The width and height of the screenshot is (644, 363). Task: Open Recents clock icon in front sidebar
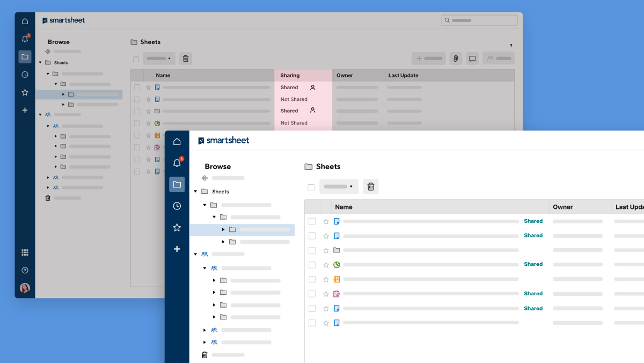pyautogui.click(x=177, y=206)
